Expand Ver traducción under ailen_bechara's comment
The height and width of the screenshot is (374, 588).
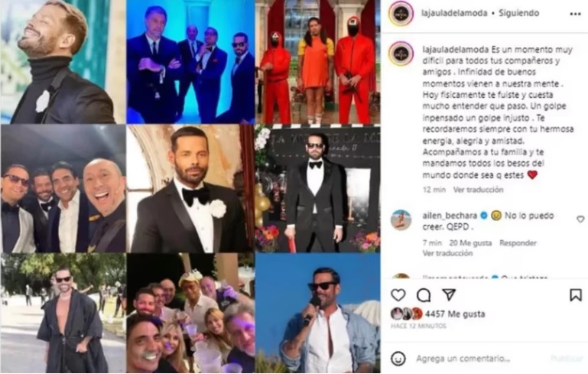(x=447, y=254)
